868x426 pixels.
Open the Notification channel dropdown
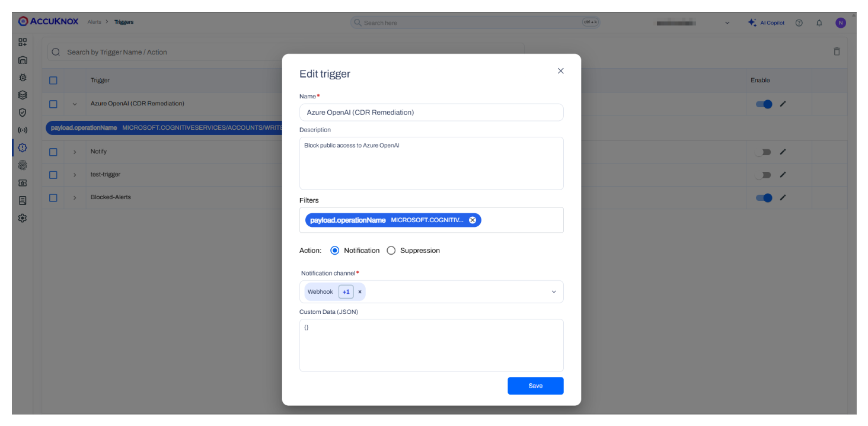pos(554,292)
